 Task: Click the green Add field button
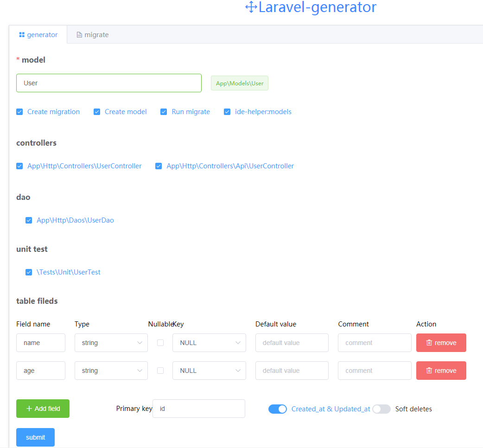(43, 409)
